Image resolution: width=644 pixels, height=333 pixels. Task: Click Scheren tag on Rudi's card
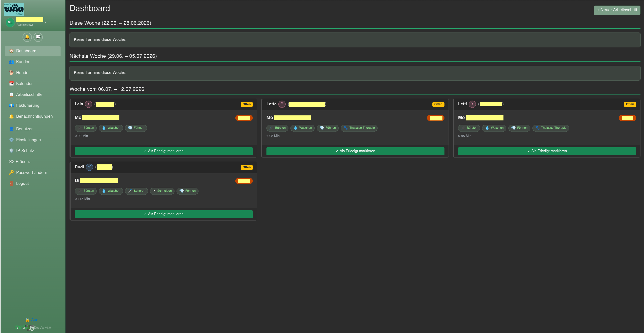tap(137, 191)
